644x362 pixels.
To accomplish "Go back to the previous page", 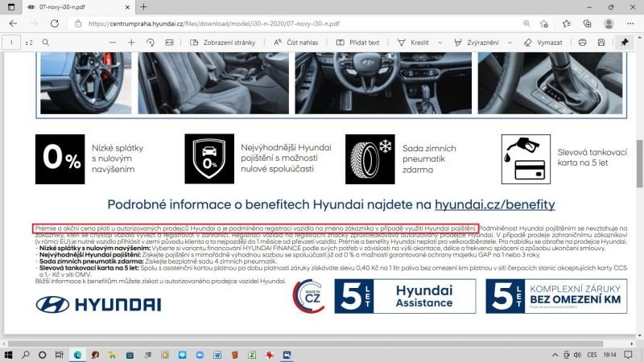I will [x=13, y=23].
